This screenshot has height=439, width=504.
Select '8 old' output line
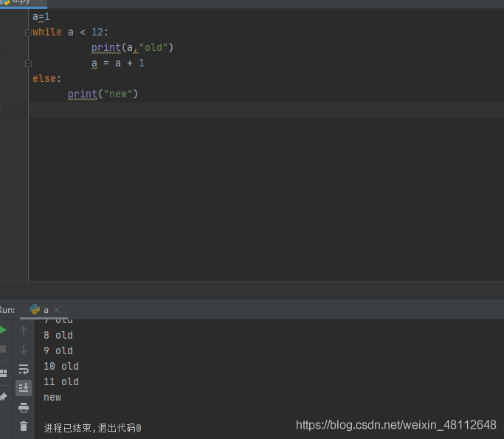(x=58, y=335)
